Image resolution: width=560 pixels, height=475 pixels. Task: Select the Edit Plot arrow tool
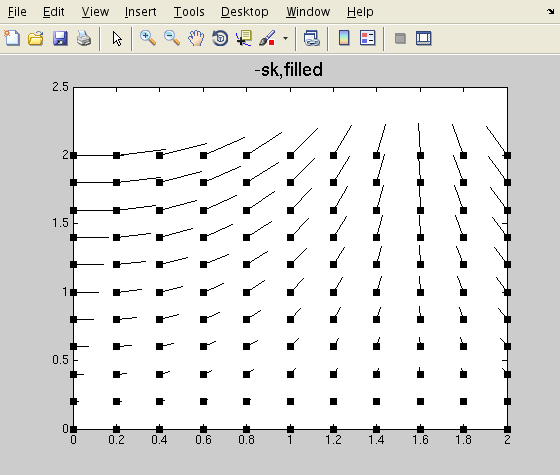coord(117,38)
